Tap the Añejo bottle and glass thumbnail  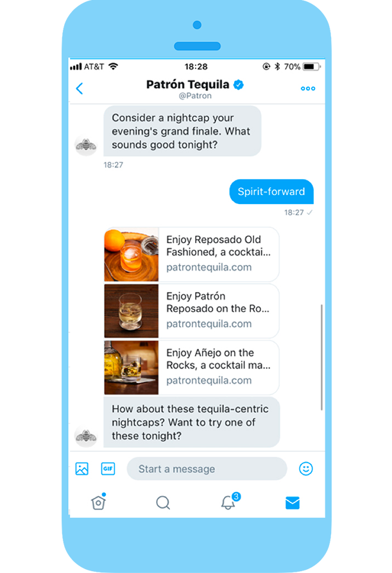point(131,368)
